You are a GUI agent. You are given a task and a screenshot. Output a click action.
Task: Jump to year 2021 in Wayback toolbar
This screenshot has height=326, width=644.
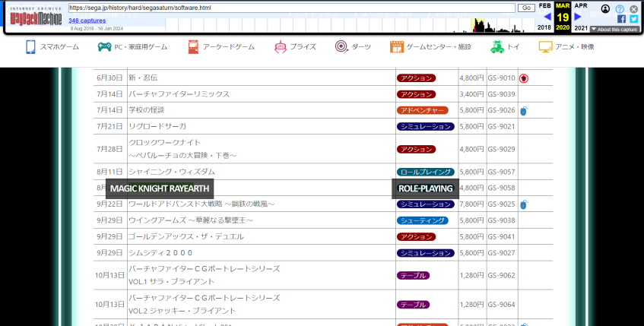tap(581, 28)
